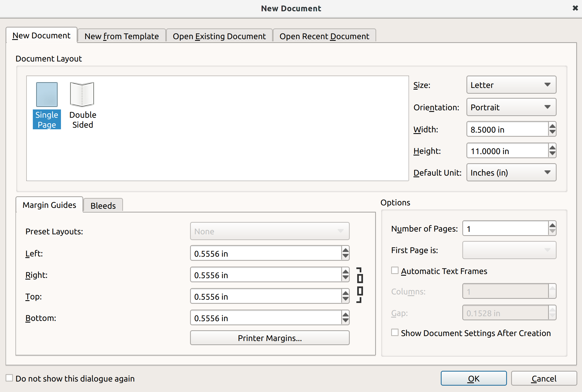This screenshot has width=582, height=392.
Task: Open the Size dropdown showing Letter
Action: [511, 85]
